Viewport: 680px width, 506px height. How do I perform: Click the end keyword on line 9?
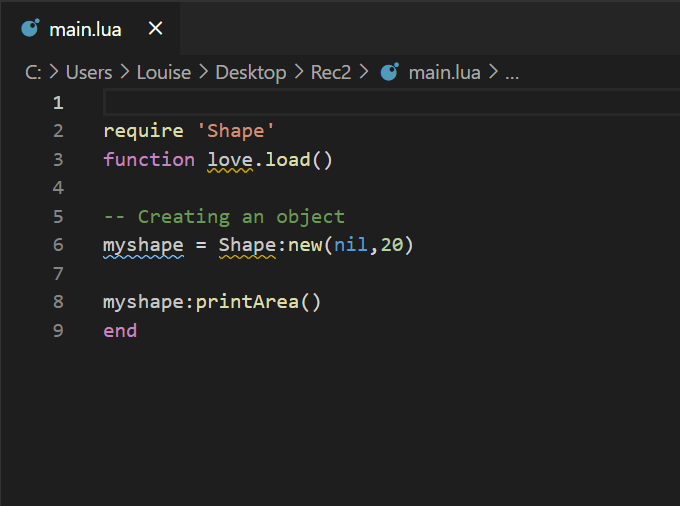120,331
